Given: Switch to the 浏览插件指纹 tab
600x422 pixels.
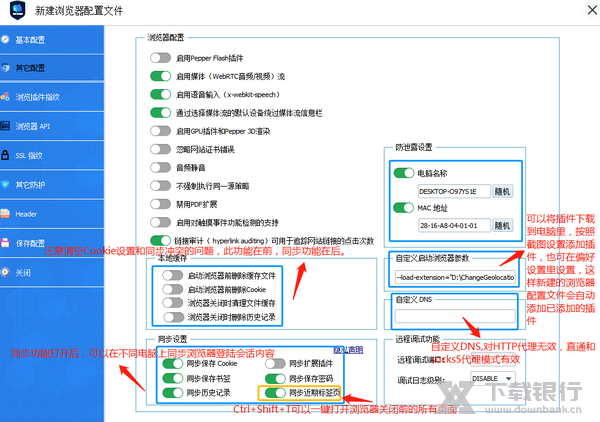Looking at the screenshot, I should coord(38,97).
